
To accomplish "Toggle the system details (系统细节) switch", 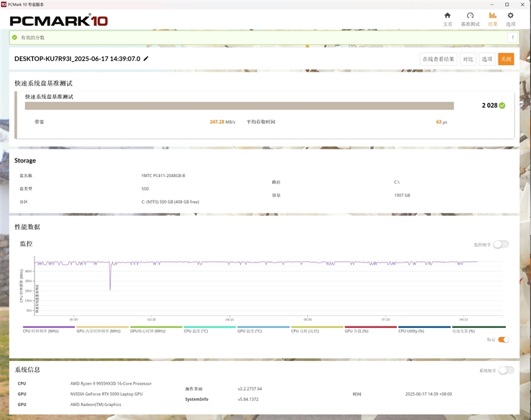I will 506,371.
